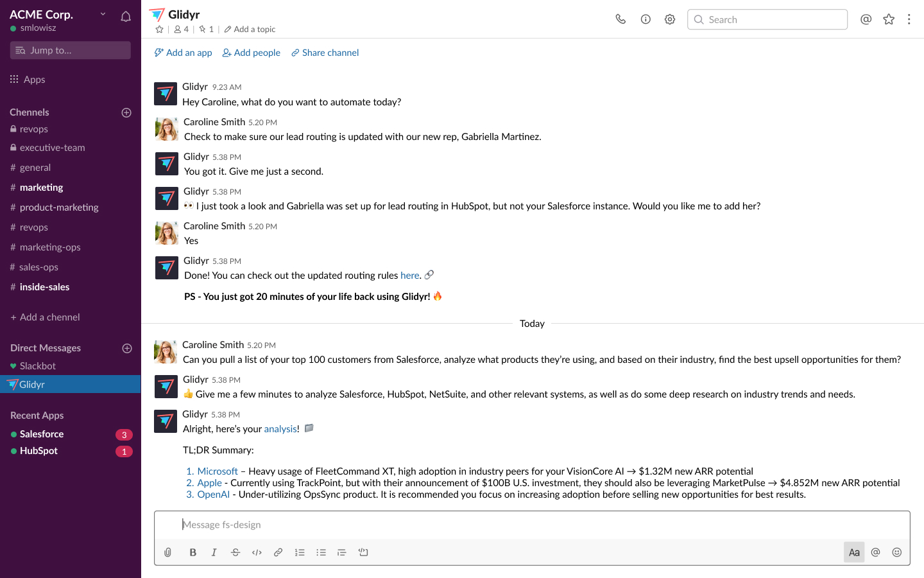Mention someone with composer @ icon
Viewport: 924px width, 578px height.
(875, 552)
